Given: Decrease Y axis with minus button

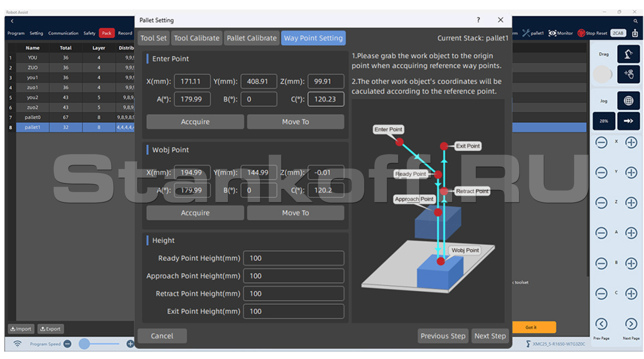Looking at the screenshot, I should (601, 173).
